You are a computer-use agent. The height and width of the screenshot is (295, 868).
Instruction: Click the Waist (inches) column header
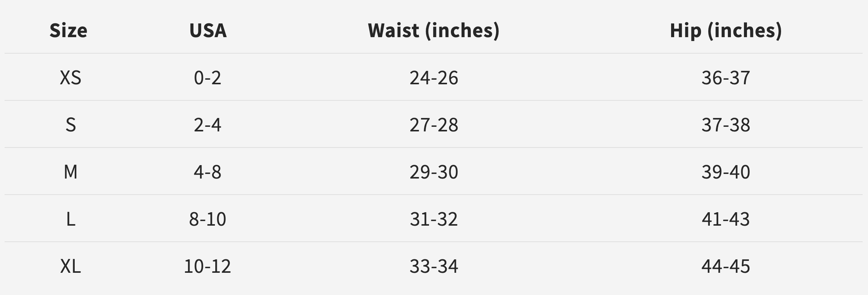tap(434, 30)
